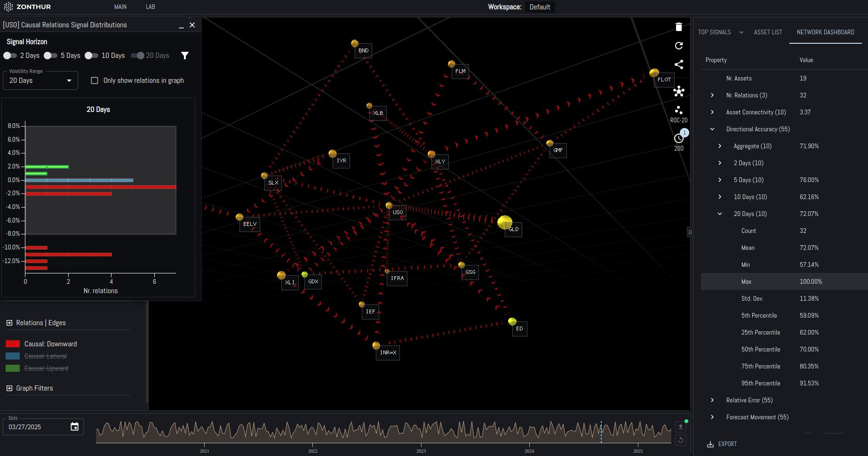Screen dimensions: 868x456
Task: Close the USO Signal Distributions panel
Action: [192, 25]
